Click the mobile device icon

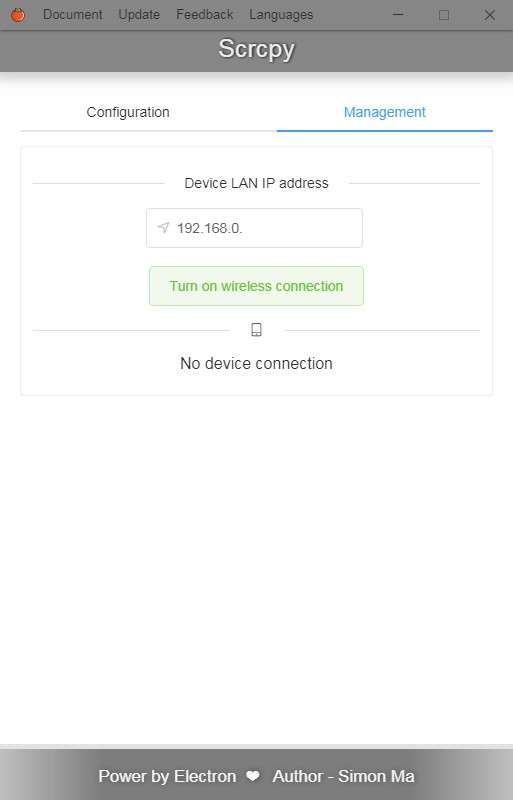click(256, 330)
